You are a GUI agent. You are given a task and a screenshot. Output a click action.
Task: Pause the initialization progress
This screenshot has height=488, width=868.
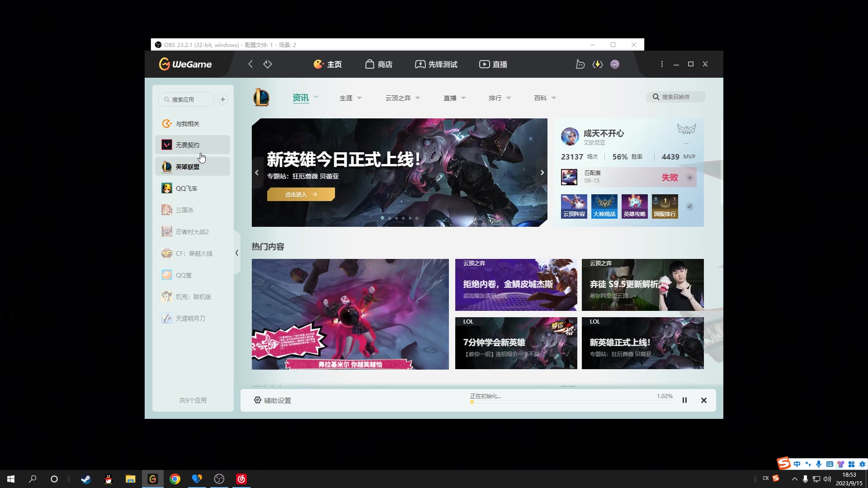684,400
